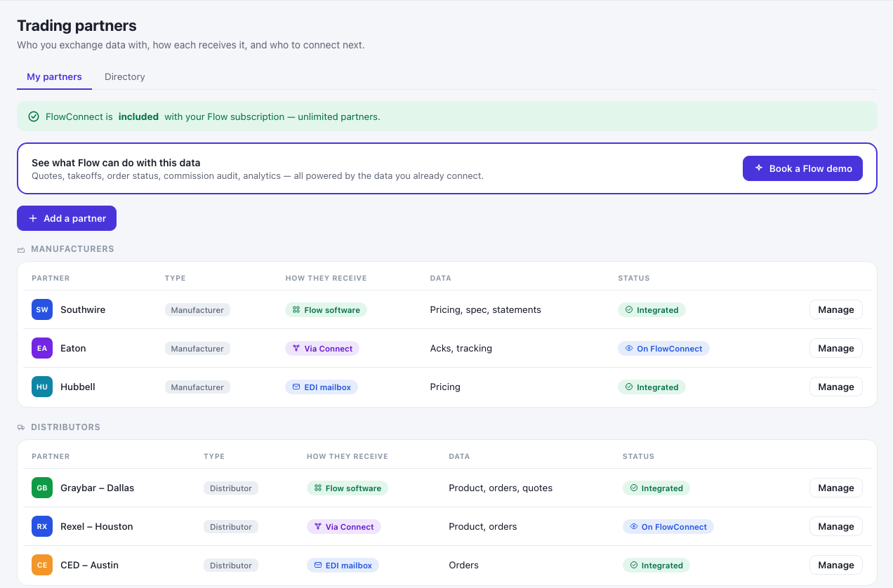The width and height of the screenshot is (893, 588).
Task: Click CED's Distributor type tag
Action: [231, 565]
